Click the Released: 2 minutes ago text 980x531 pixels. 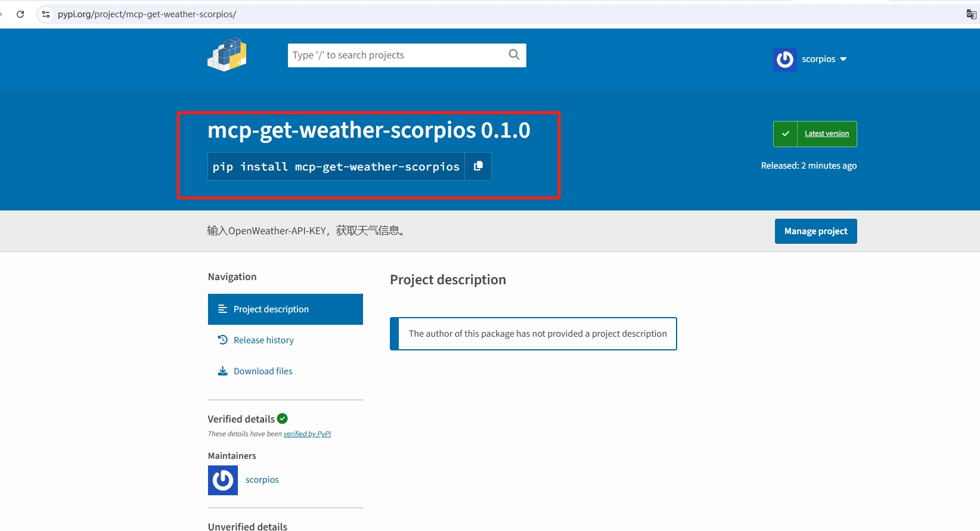809,166
